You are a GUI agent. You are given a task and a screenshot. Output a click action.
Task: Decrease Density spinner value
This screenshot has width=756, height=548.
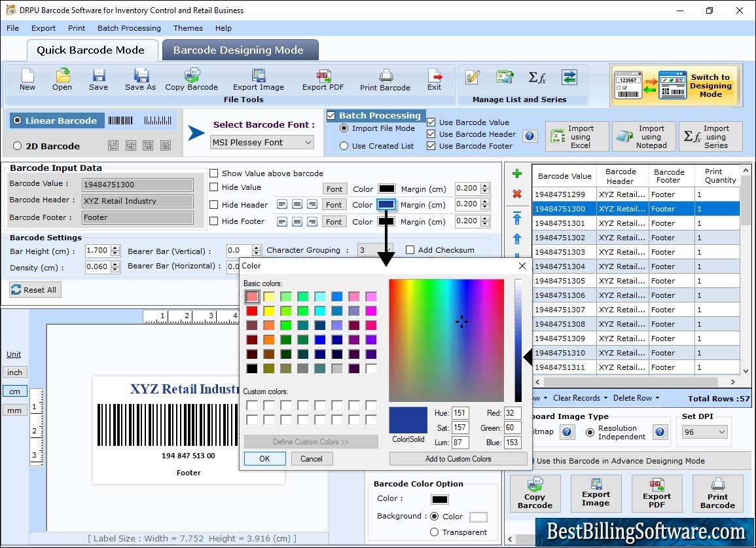pos(115,270)
